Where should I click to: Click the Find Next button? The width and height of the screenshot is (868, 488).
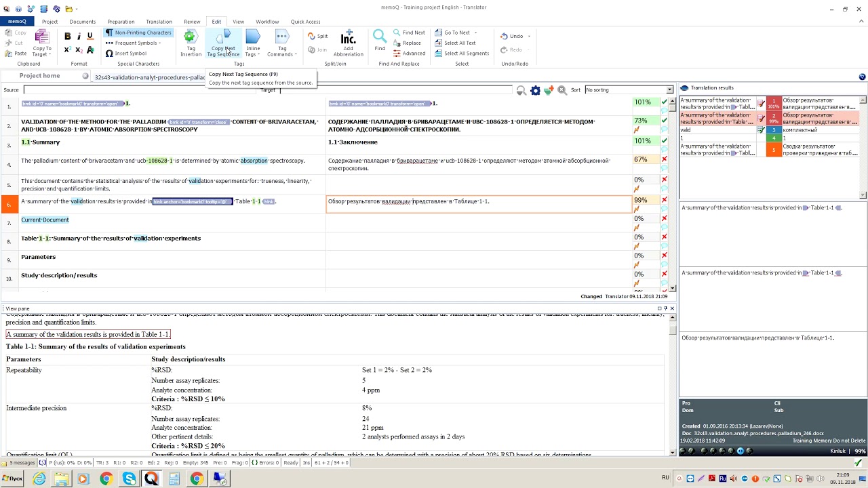click(x=409, y=33)
